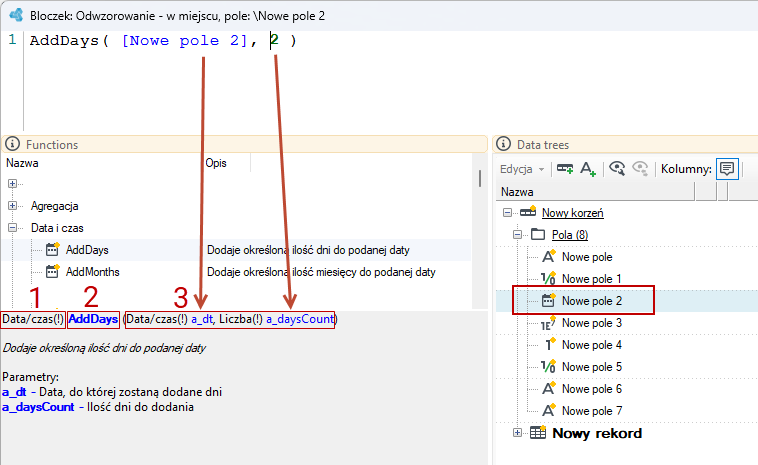
Task: Select Nowe pole 6 in the data tree
Action: tap(592, 389)
